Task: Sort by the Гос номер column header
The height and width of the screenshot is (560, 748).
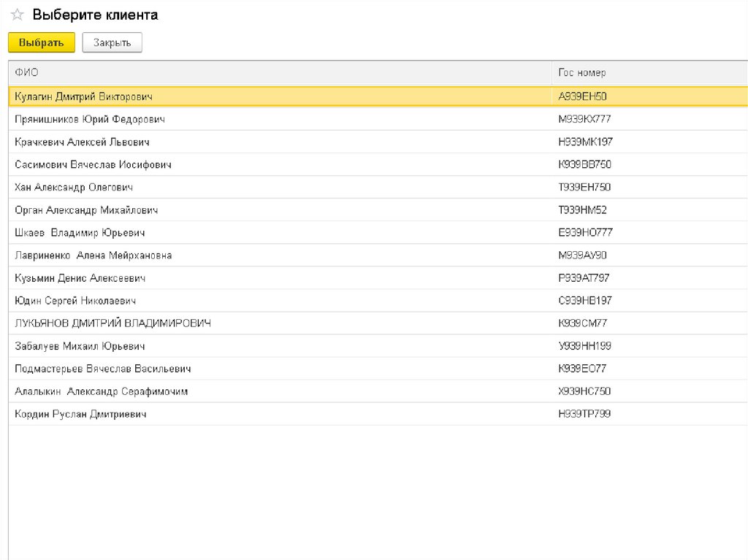Action: 581,73
